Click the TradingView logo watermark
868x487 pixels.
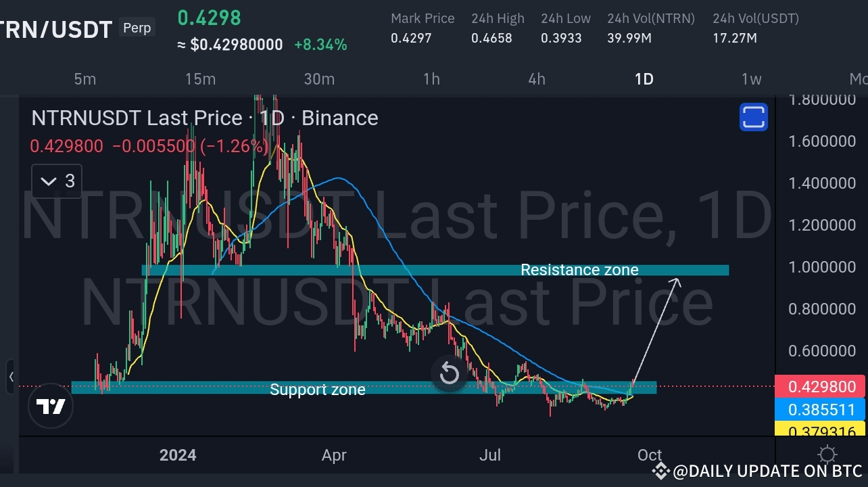(x=51, y=406)
